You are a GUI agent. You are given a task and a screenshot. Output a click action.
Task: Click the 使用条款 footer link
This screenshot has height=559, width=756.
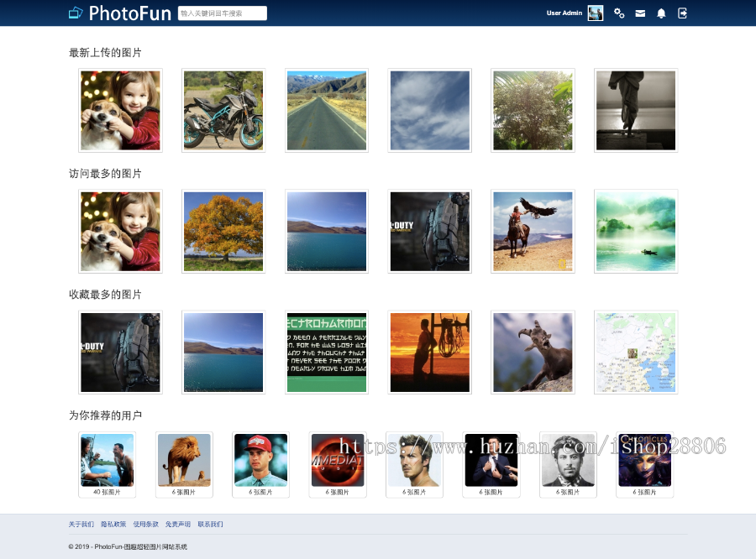pos(145,525)
